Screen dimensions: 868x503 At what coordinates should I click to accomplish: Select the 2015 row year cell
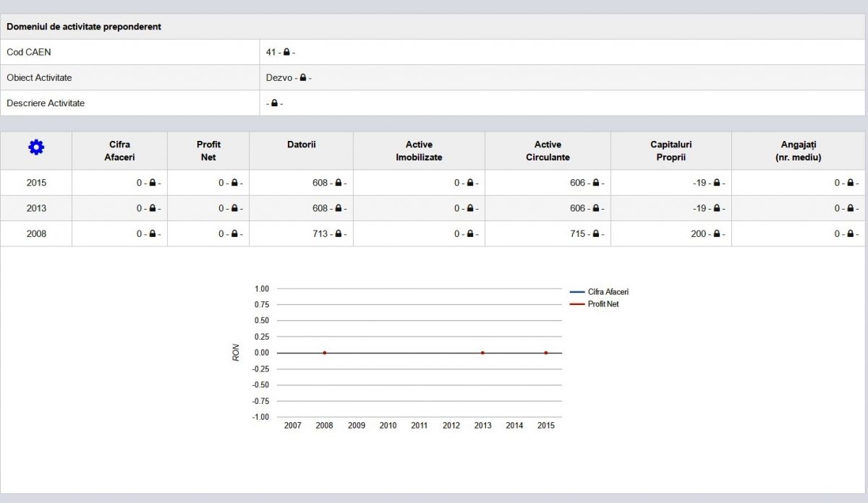click(36, 183)
